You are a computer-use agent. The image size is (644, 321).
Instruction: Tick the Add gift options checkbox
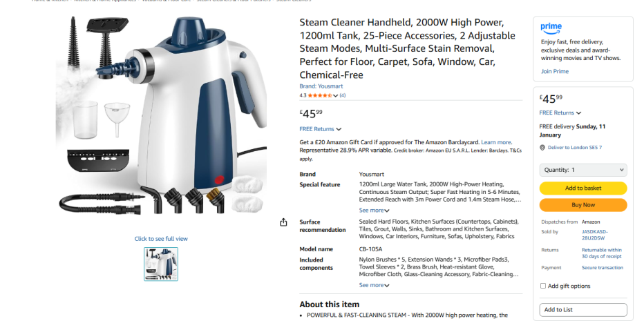(543, 286)
